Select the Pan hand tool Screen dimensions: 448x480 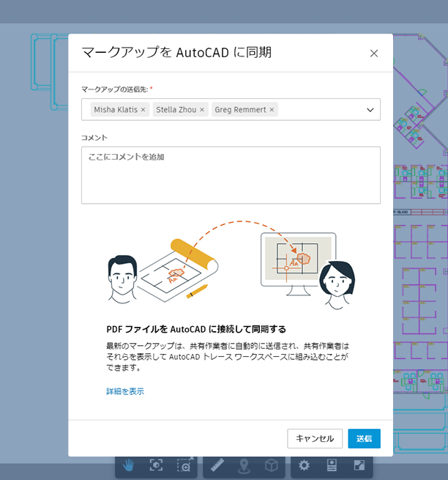coord(128,465)
